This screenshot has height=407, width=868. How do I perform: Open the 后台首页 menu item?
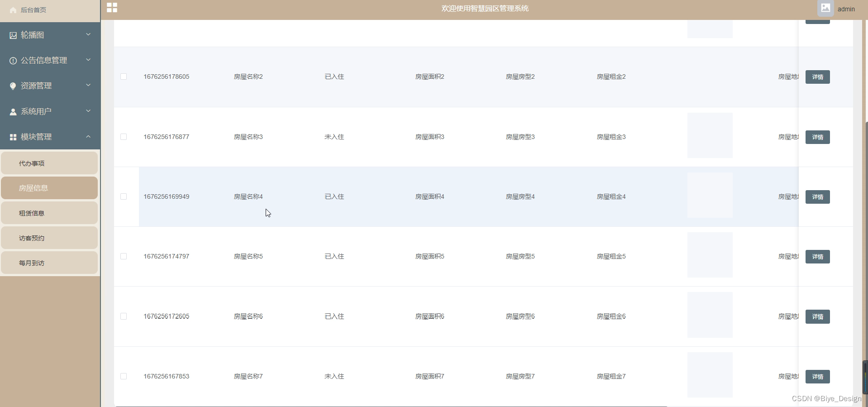[50, 10]
